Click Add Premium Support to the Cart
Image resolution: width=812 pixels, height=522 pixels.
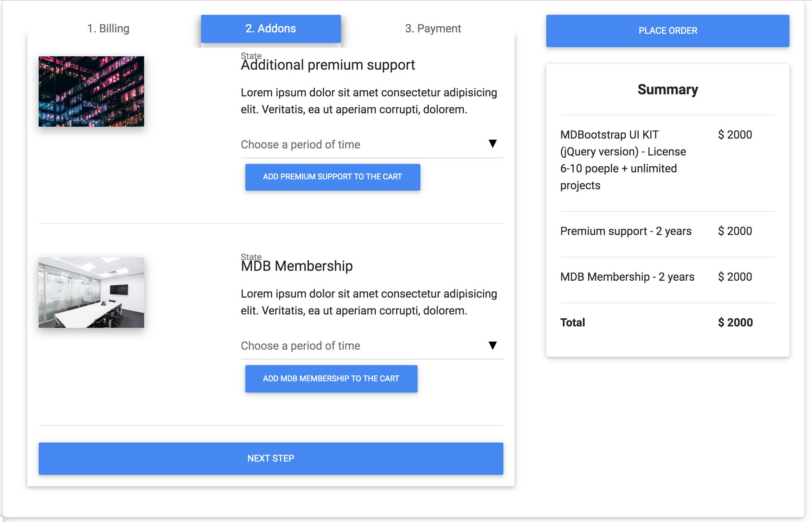click(333, 177)
